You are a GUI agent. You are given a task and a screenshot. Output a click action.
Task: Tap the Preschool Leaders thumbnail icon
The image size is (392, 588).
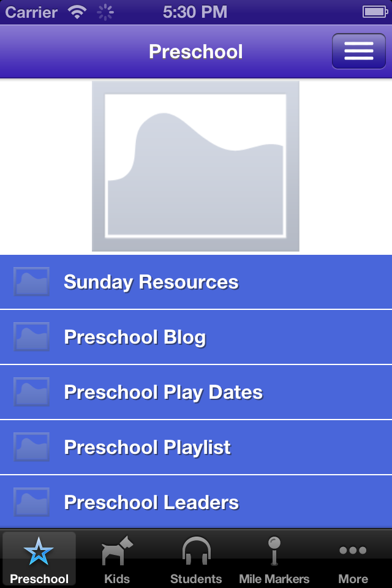(32, 502)
